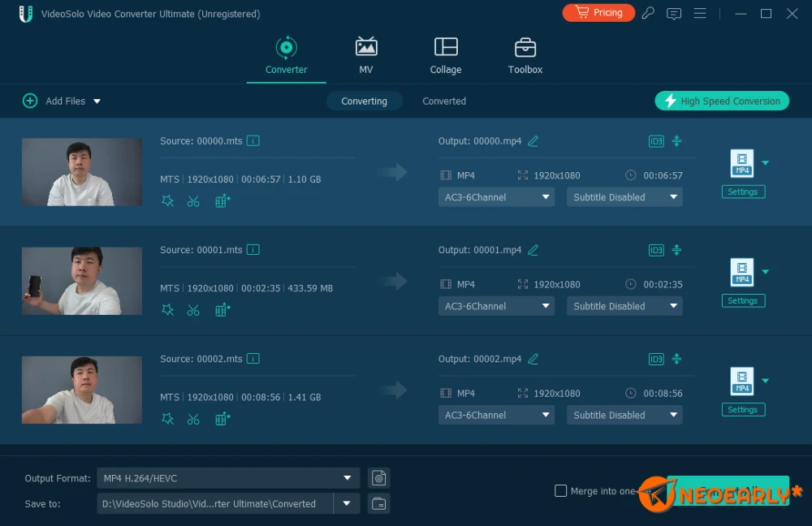
Task: Show source info for 00002.mts
Action: (253, 359)
